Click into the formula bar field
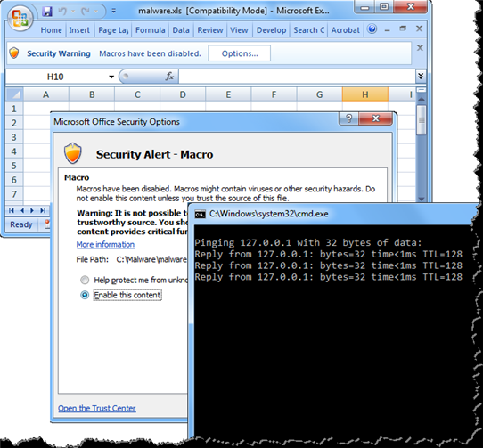483x448 pixels. point(297,77)
